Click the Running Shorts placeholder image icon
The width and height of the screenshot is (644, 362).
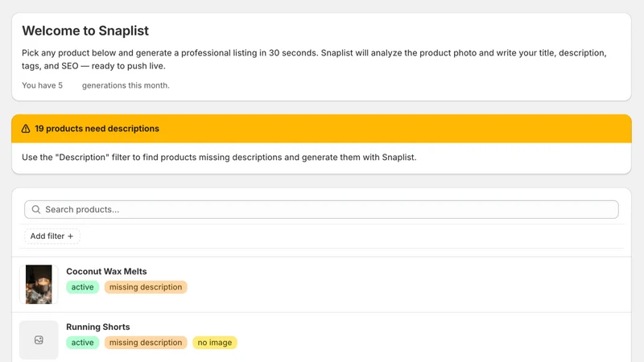coord(39,339)
